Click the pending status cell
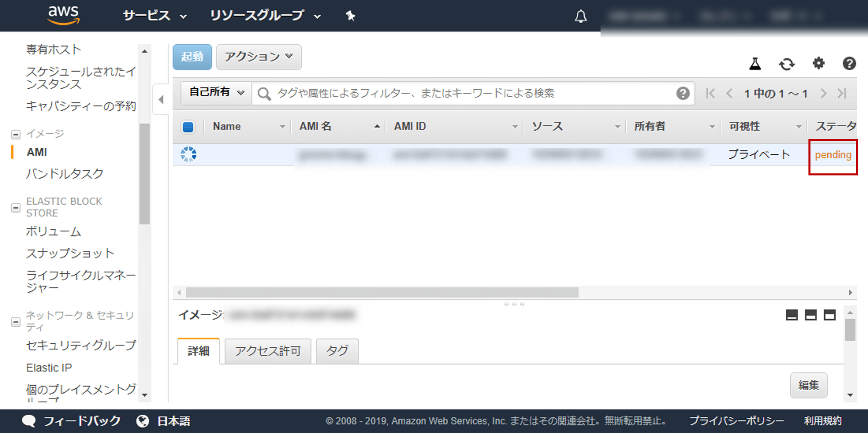This screenshot has width=868, height=433. 833,155
